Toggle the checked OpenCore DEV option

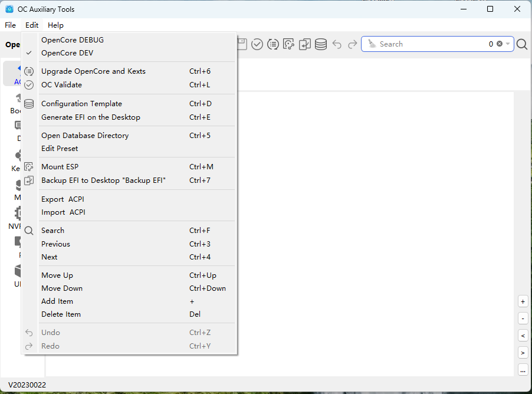tap(67, 53)
